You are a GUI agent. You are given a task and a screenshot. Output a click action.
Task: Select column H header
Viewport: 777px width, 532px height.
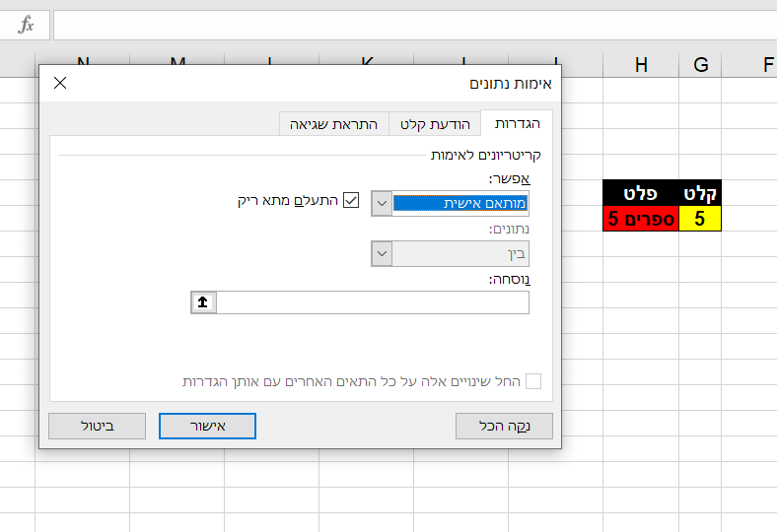(641, 65)
